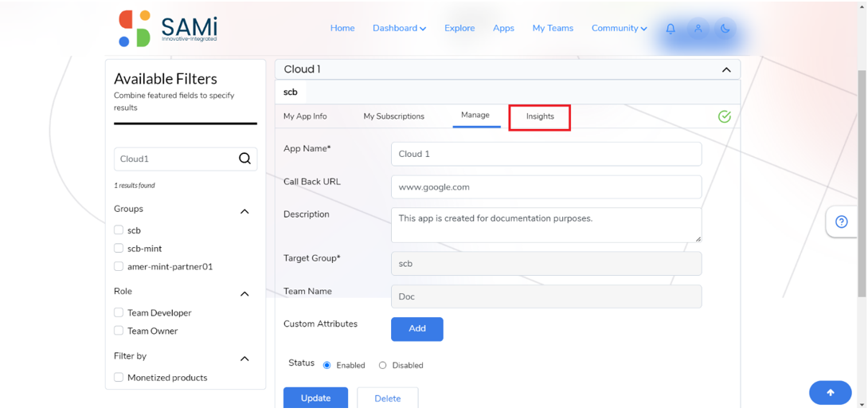The height and width of the screenshot is (412, 868).
Task: Collapse the Cloud 1 panel chevron
Action: click(727, 70)
